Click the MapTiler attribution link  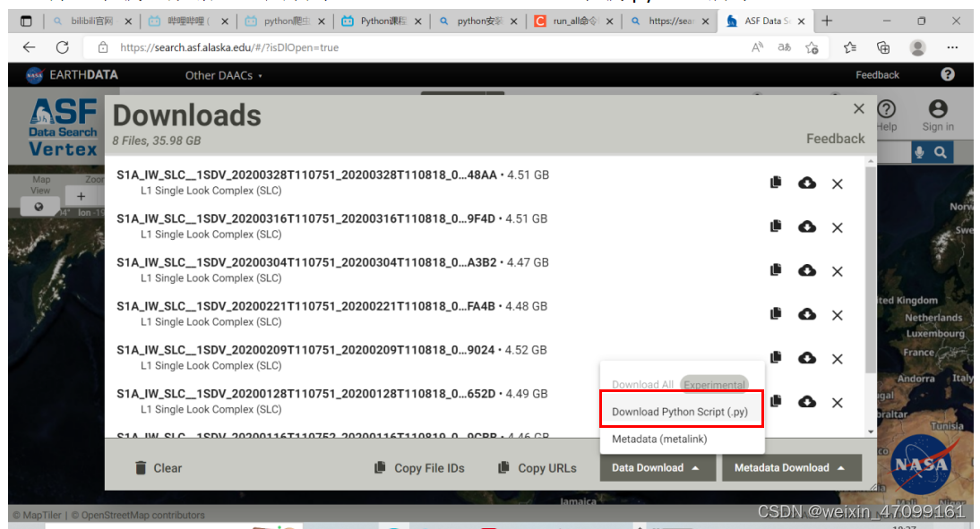pos(38,516)
